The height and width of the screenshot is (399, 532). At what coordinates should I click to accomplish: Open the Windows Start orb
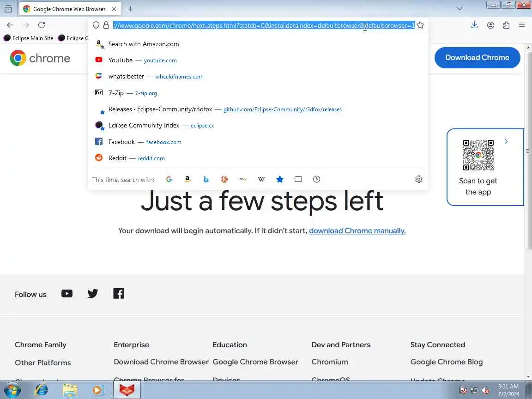[12, 390]
